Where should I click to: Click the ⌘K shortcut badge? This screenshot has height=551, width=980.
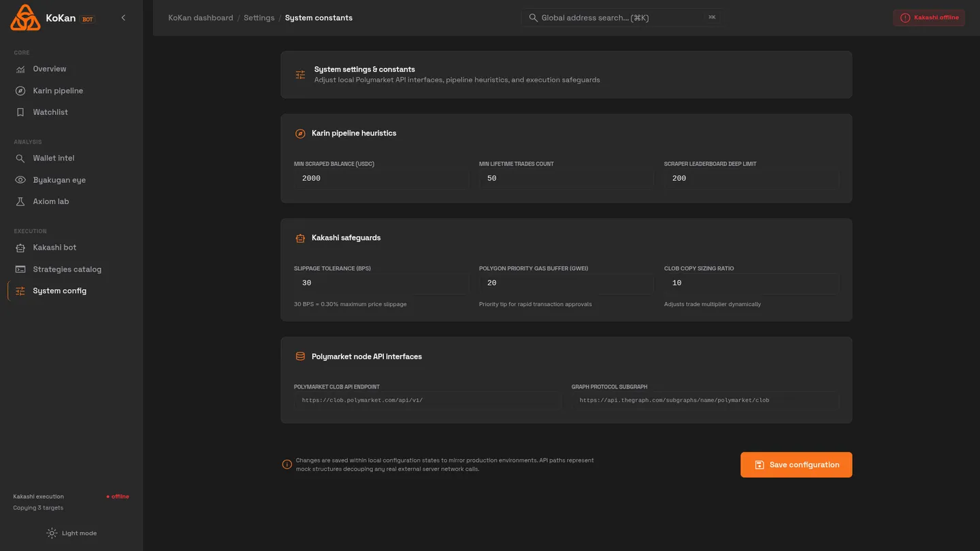pyautogui.click(x=712, y=18)
